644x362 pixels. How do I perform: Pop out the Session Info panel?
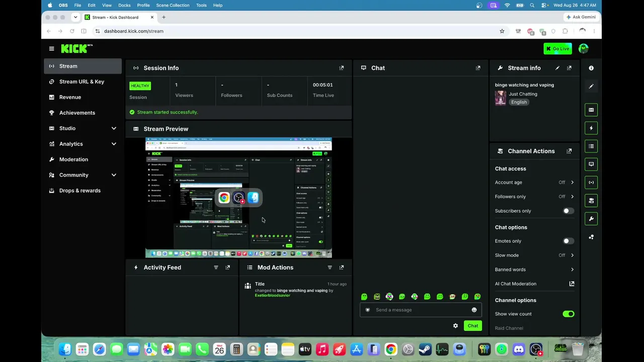click(x=342, y=68)
